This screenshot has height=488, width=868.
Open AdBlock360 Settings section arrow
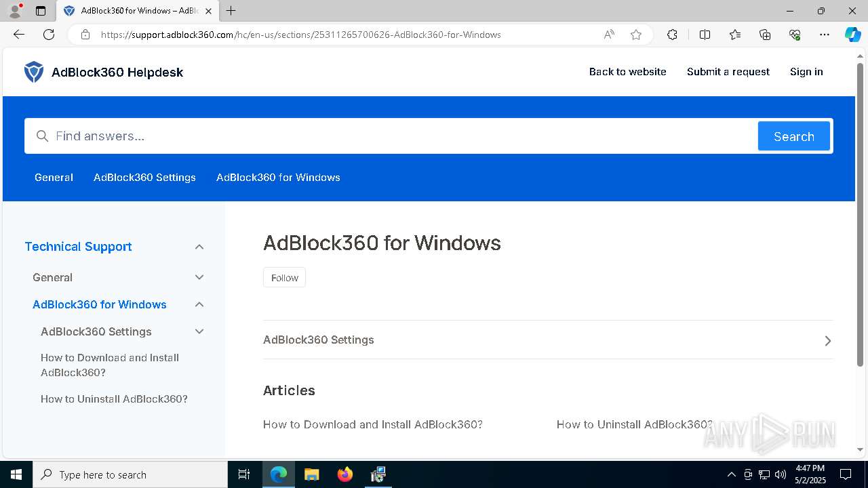tap(827, 340)
